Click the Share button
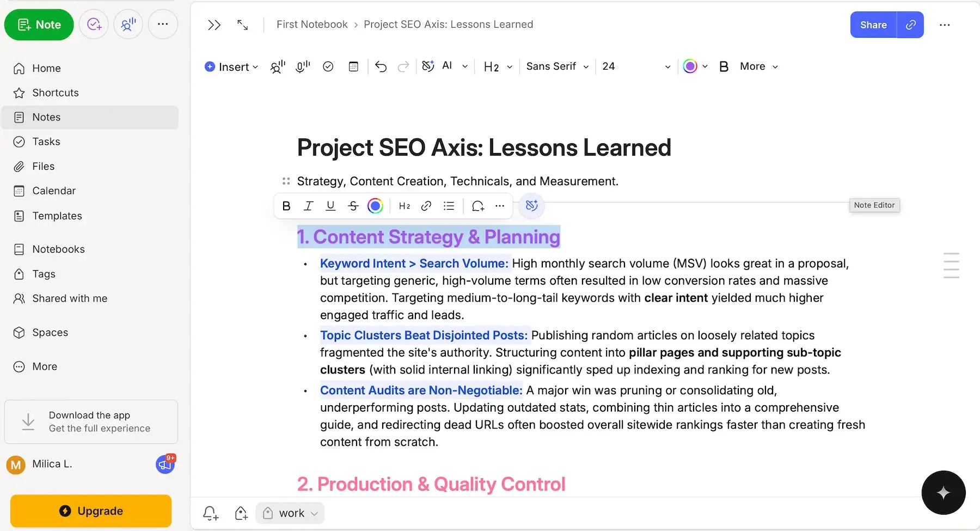This screenshot has height=531, width=980. pyautogui.click(x=873, y=25)
